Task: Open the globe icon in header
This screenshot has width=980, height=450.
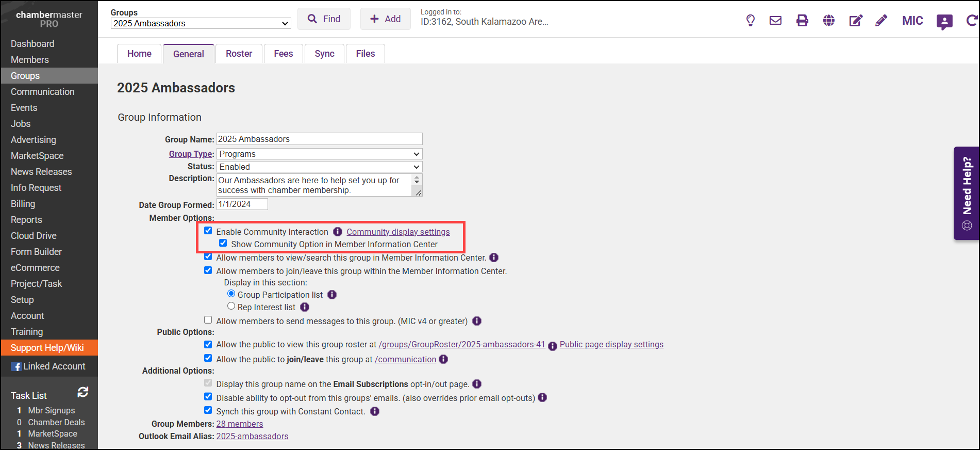Action: point(829,21)
